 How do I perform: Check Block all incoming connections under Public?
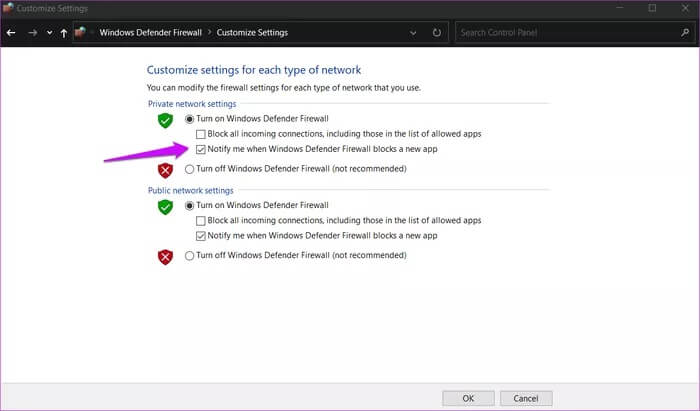tap(201, 221)
